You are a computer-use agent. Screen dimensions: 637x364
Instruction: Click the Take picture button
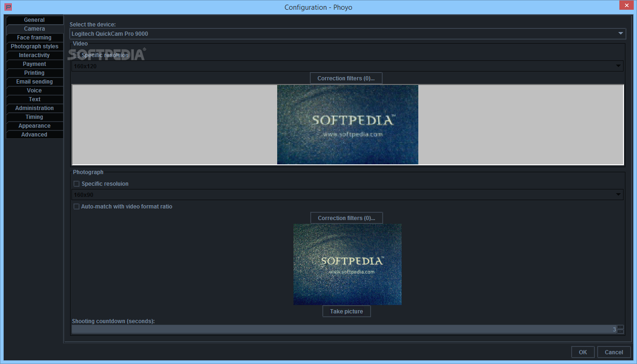click(346, 312)
